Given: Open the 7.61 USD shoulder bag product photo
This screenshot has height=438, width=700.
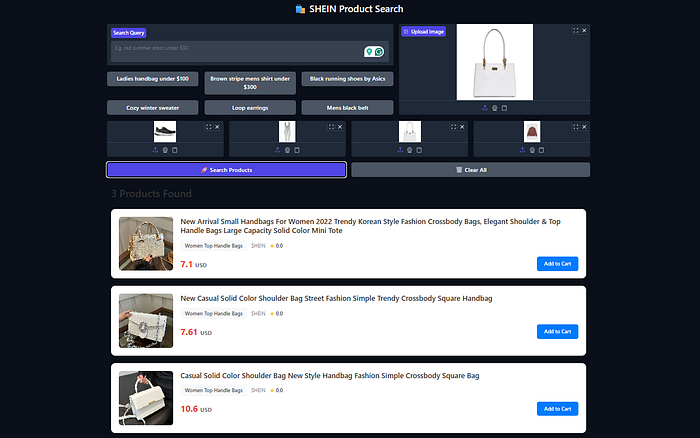Looking at the screenshot, I should tap(146, 321).
